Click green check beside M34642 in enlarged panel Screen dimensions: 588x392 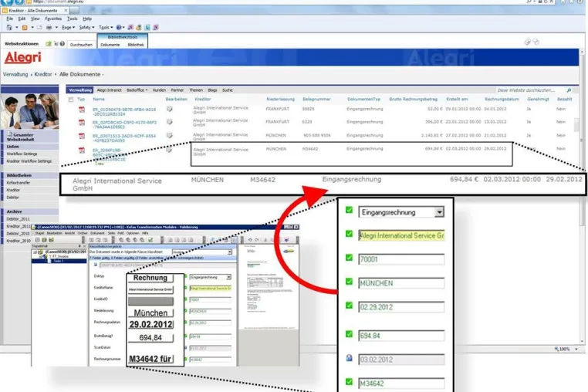(x=349, y=382)
